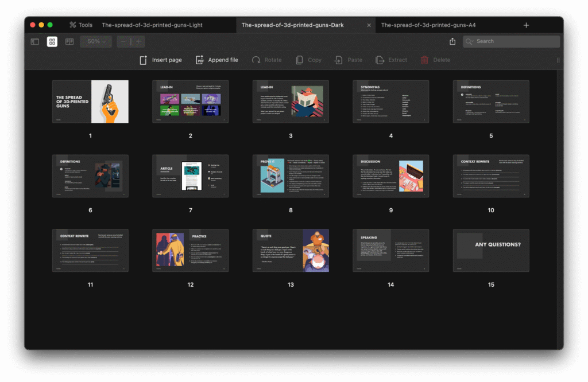This screenshot has width=588, height=382.
Task: Click the Append file button
Action: [x=216, y=60]
